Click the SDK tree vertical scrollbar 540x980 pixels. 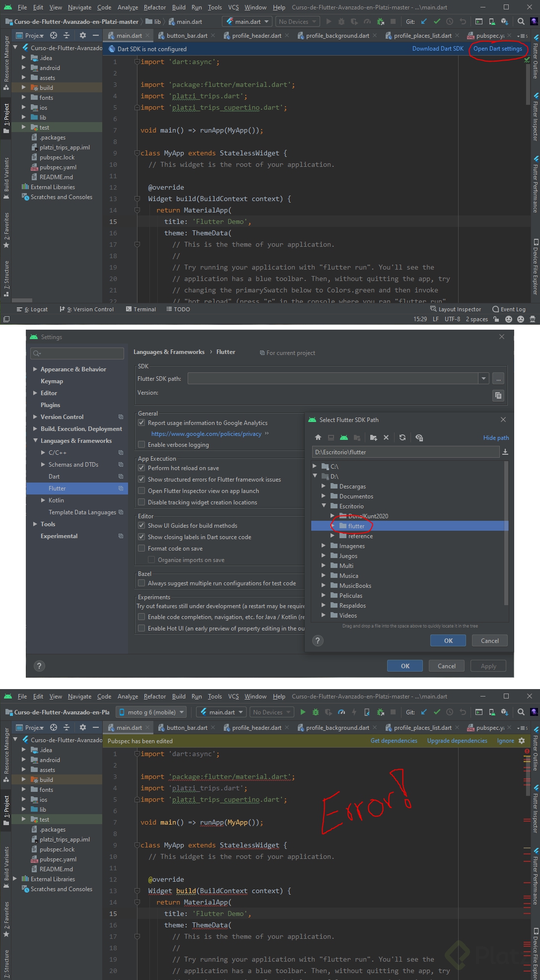(x=506, y=533)
